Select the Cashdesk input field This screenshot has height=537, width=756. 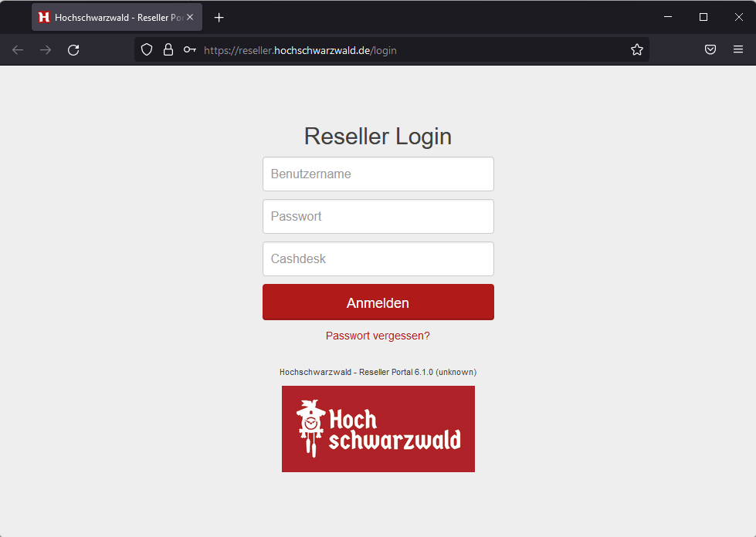[378, 259]
